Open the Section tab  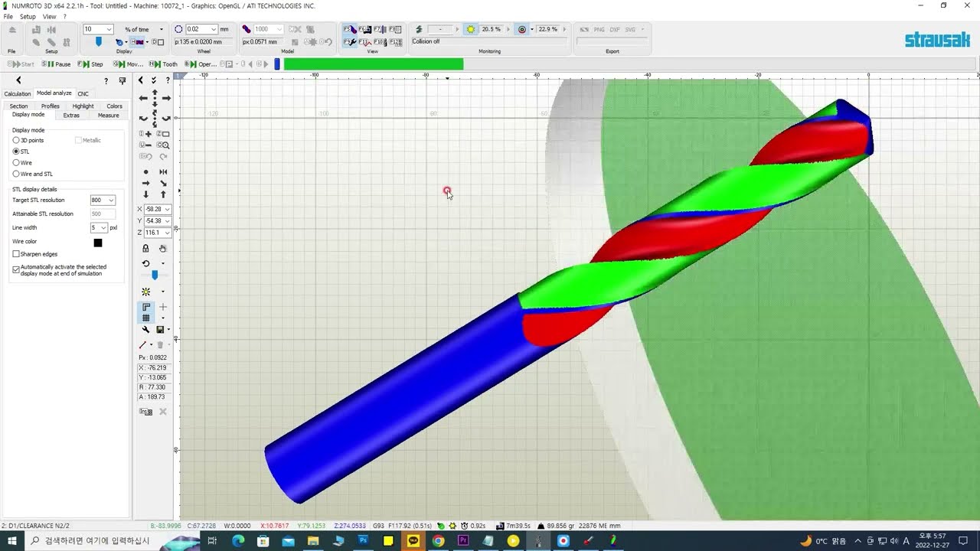click(18, 106)
